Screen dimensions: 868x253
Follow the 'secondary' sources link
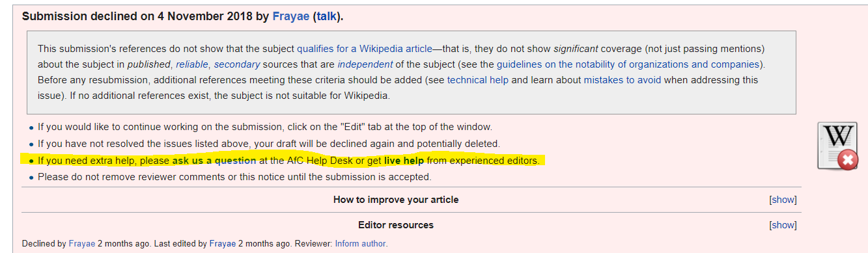pyautogui.click(x=237, y=64)
